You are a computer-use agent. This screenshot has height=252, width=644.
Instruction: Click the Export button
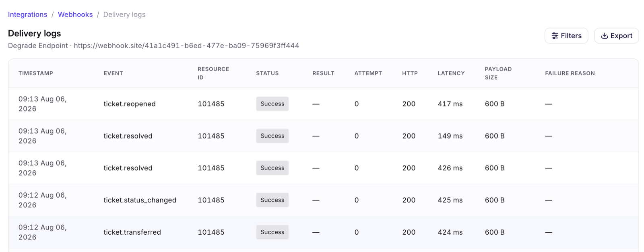pyautogui.click(x=616, y=36)
